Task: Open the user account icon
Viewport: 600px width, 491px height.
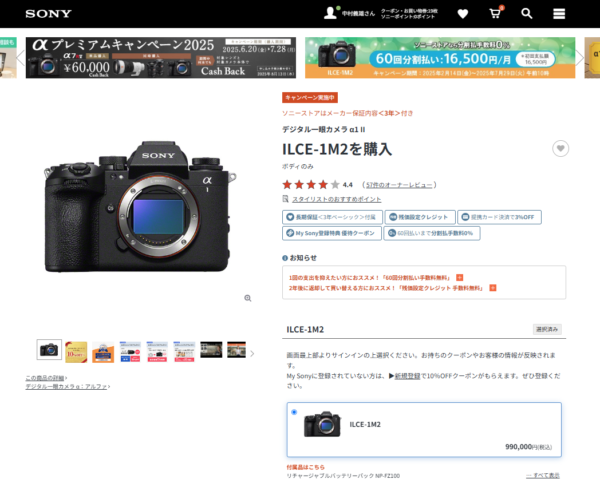Action: [330, 13]
